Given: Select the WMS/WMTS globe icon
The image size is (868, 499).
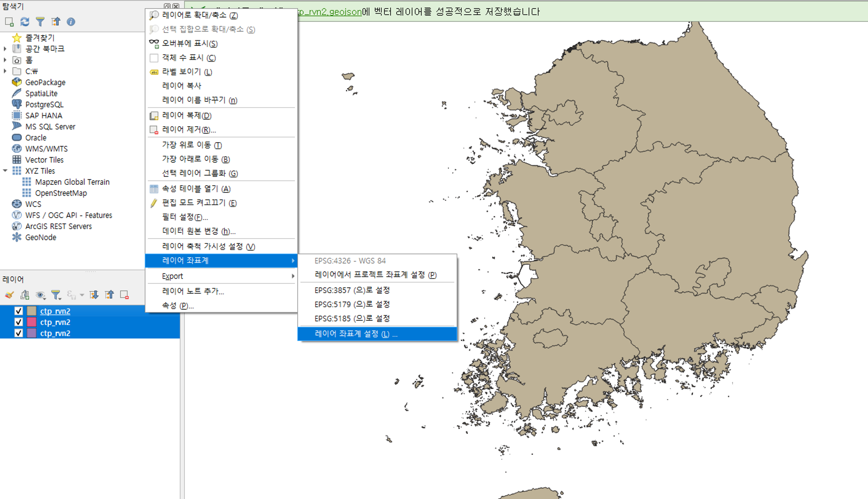Looking at the screenshot, I should click(17, 148).
